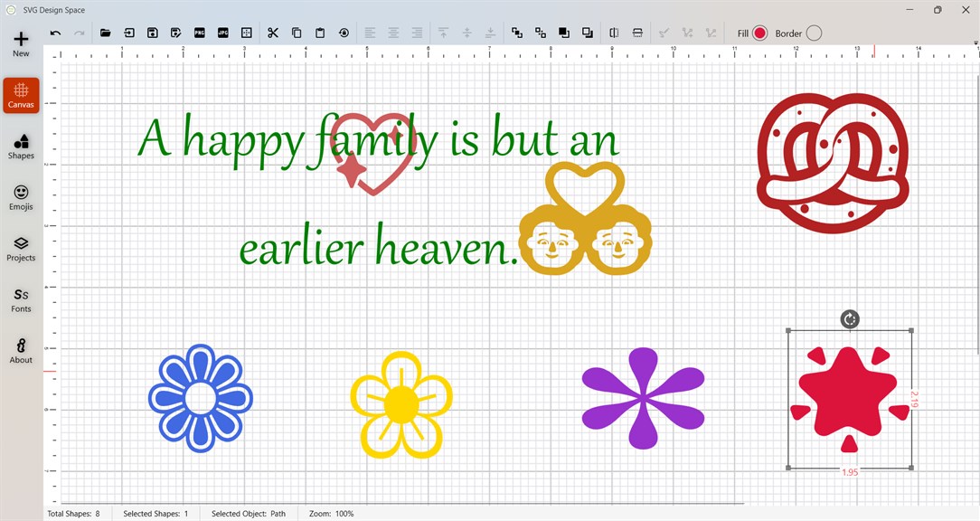Image resolution: width=980 pixels, height=521 pixels.
Task: Click the Flip vertical icon
Action: [x=637, y=33]
